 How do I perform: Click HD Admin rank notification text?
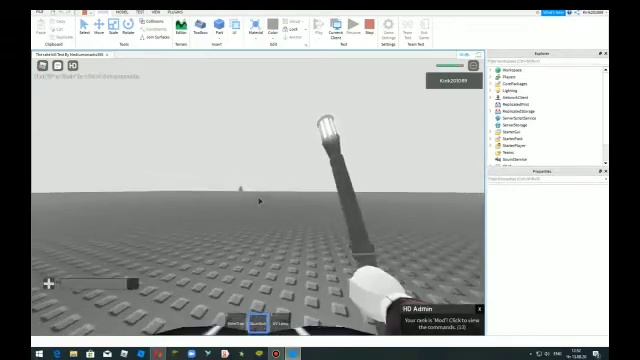[x=442, y=324]
